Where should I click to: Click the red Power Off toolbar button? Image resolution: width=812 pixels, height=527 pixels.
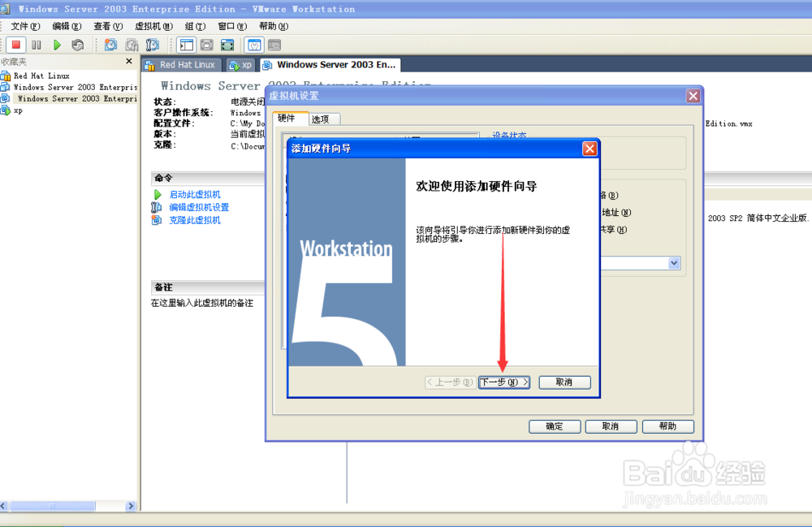point(16,45)
